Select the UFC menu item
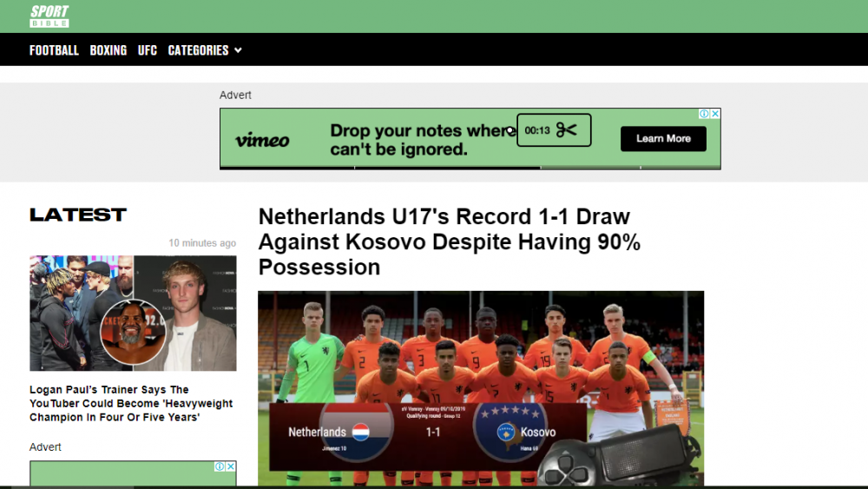The height and width of the screenshot is (489, 868). point(148,50)
